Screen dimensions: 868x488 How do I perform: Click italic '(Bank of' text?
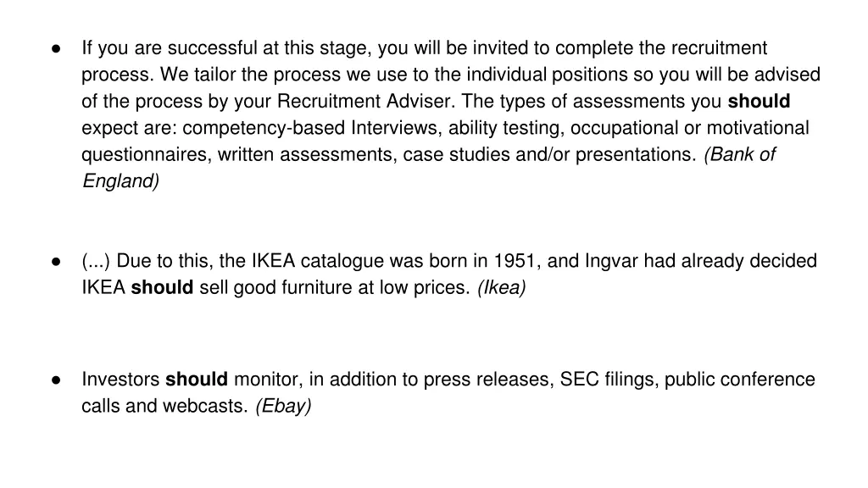(739, 154)
